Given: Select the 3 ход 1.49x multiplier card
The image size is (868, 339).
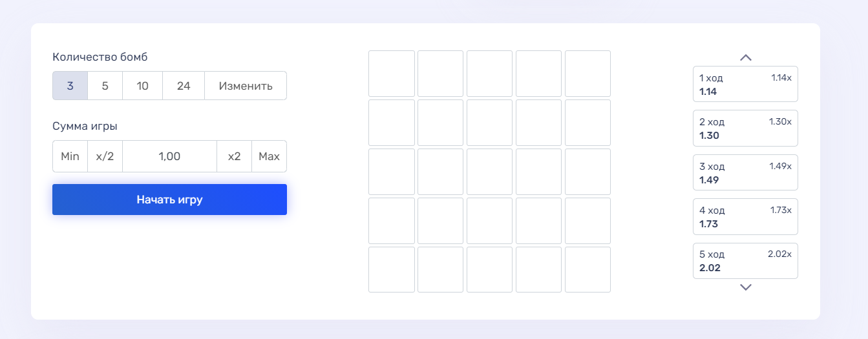Looking at the screenshot, I should point(745,172).
